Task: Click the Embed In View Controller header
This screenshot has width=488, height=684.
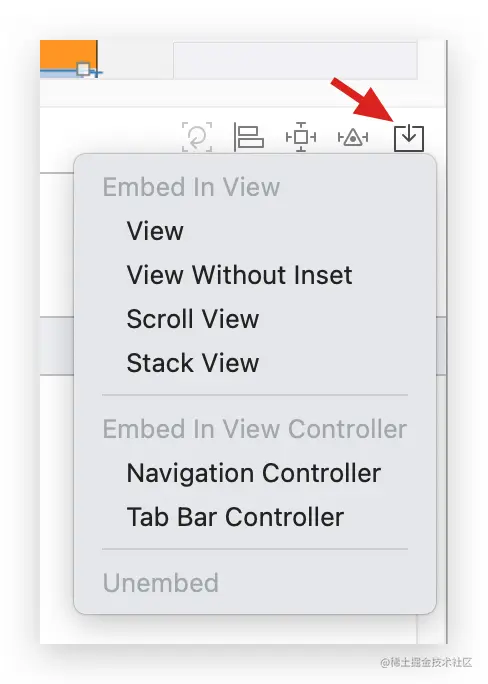Action: pyautogui.click(x=255, y=429)
